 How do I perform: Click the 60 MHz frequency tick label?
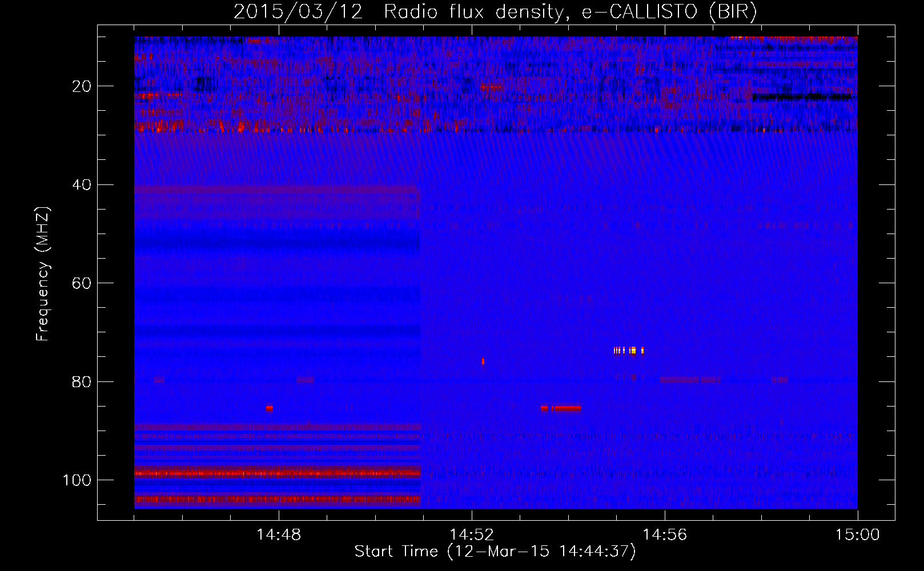pyautogui.click(x=82, y=283)
